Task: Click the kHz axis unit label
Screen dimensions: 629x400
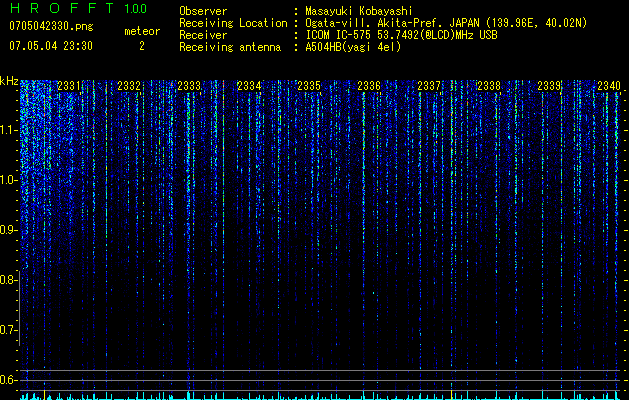Action: (x=9, y=81)
